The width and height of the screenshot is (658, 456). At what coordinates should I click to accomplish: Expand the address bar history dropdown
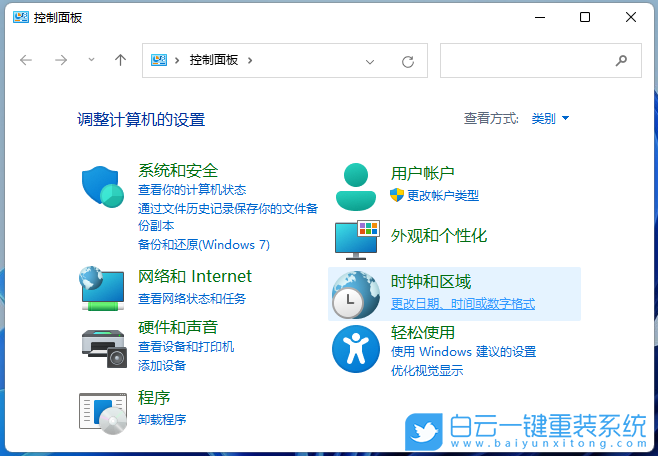pos(370,62)
